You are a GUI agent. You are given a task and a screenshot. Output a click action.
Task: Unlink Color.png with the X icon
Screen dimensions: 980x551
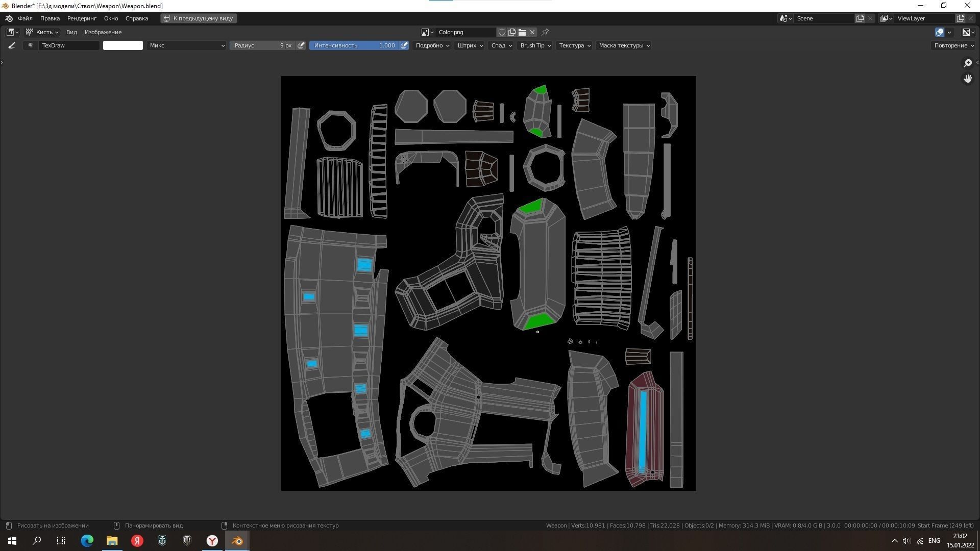coord(532,32)
